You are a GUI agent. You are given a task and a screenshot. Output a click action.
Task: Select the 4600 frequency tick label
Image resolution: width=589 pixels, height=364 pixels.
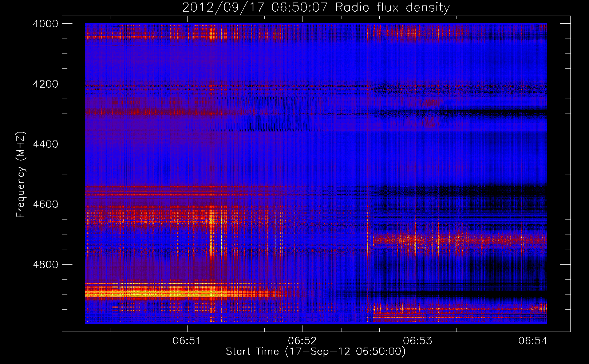46,204
